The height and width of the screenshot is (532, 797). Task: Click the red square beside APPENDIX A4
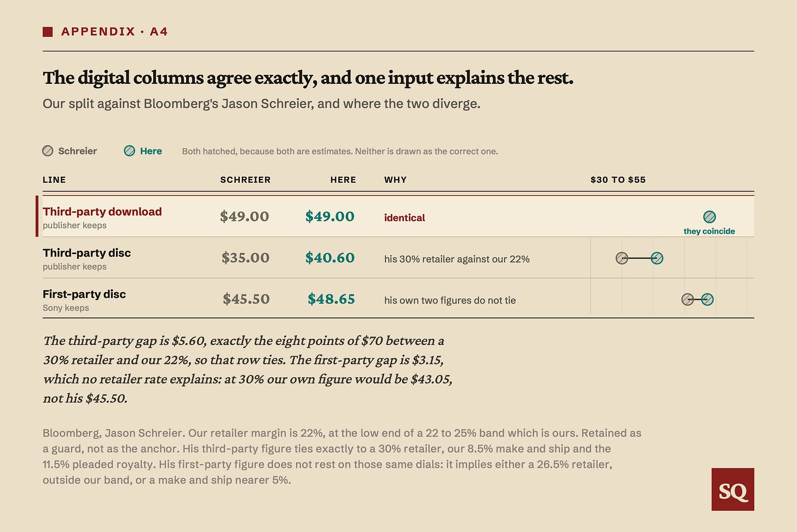48,32
